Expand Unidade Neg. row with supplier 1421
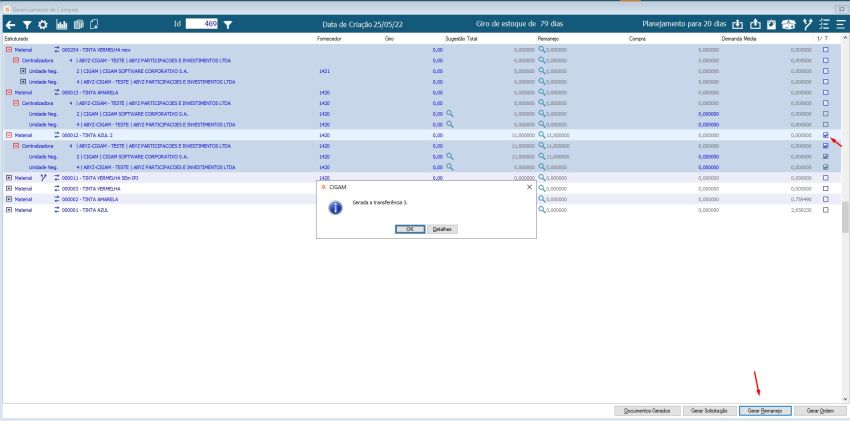 (23, 71)
